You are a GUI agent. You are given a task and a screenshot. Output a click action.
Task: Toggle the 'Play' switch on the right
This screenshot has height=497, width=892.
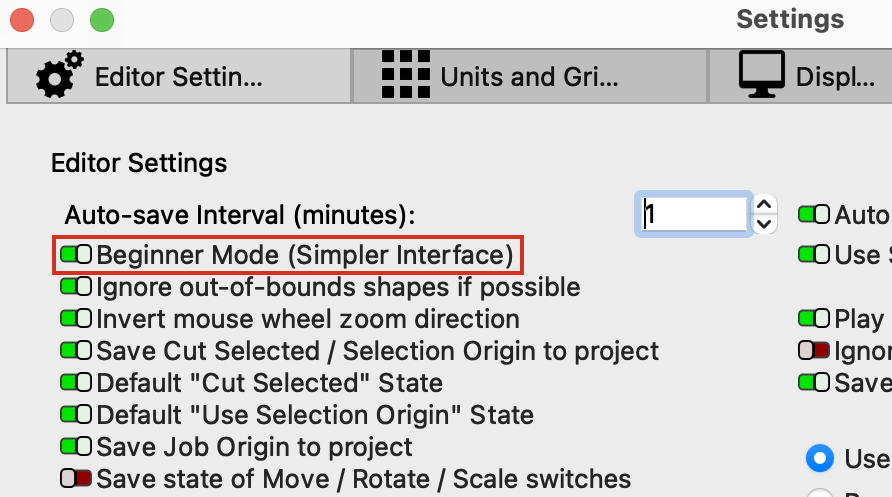click(x=814, y=319)
